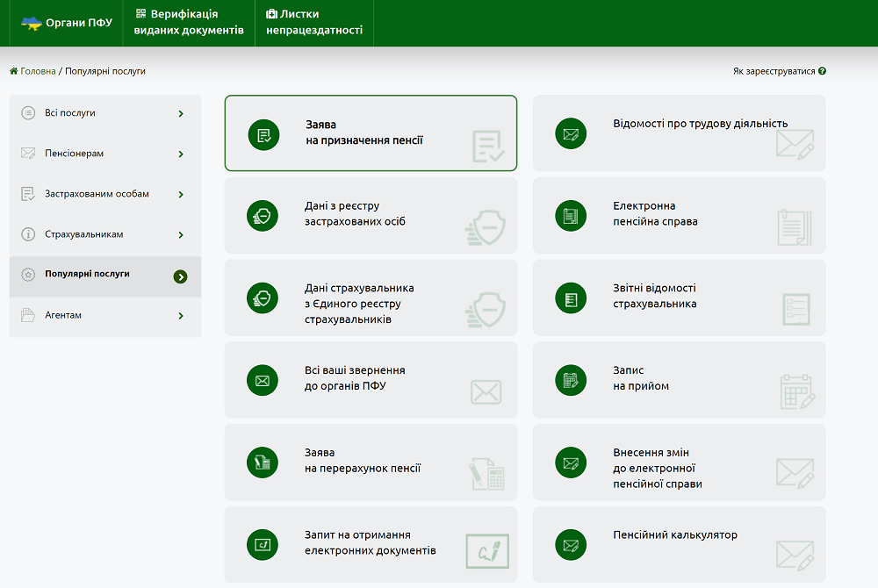Click the icon beside Заява на перерахунок пенсії

click(x=263, y=463)
